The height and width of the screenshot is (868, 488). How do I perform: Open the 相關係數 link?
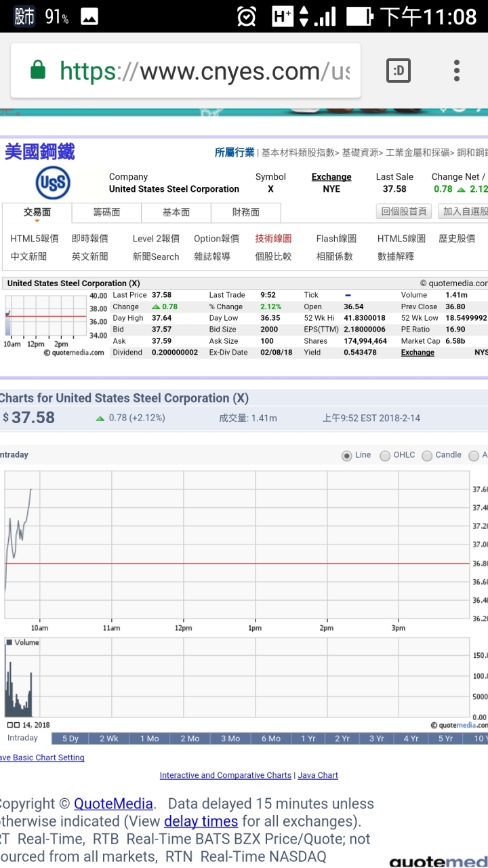point(335,256)
